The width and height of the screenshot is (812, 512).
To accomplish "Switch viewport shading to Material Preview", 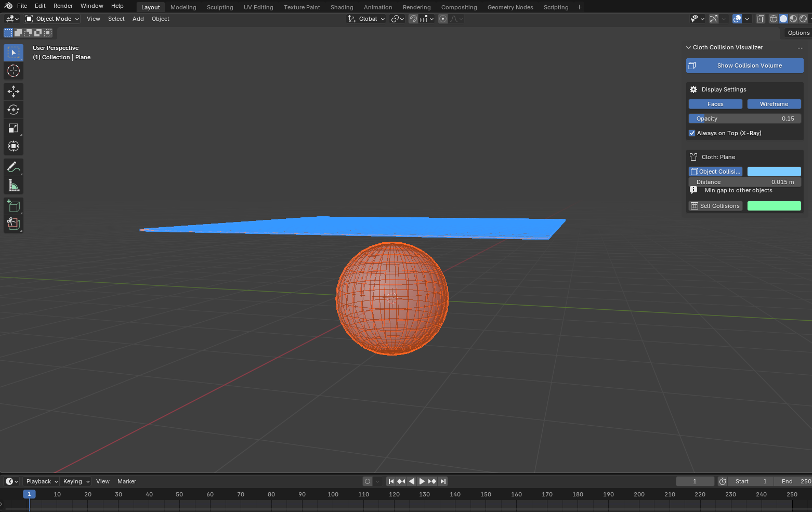I will [x=793, y=19].
